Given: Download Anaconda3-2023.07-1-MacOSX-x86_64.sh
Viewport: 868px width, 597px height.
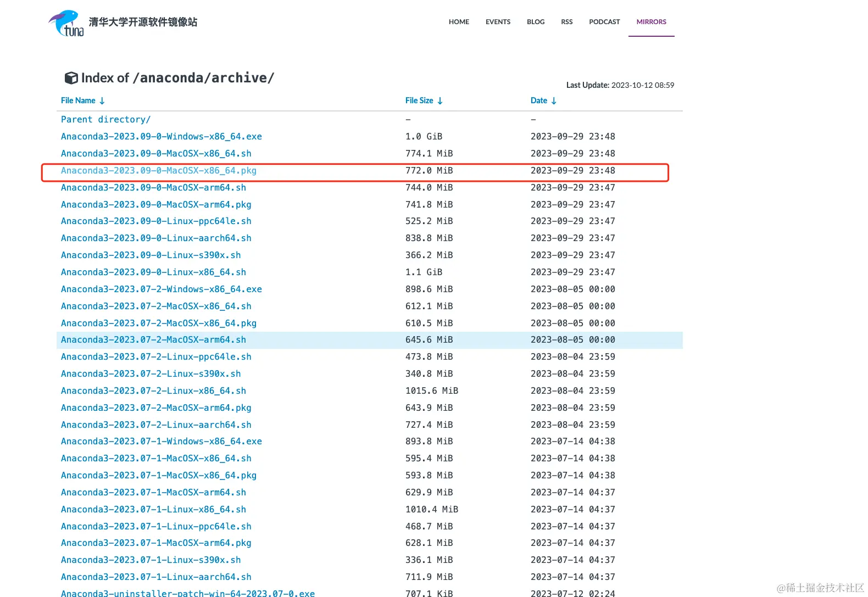Looking at the screenshot, I should pos(156,458).
